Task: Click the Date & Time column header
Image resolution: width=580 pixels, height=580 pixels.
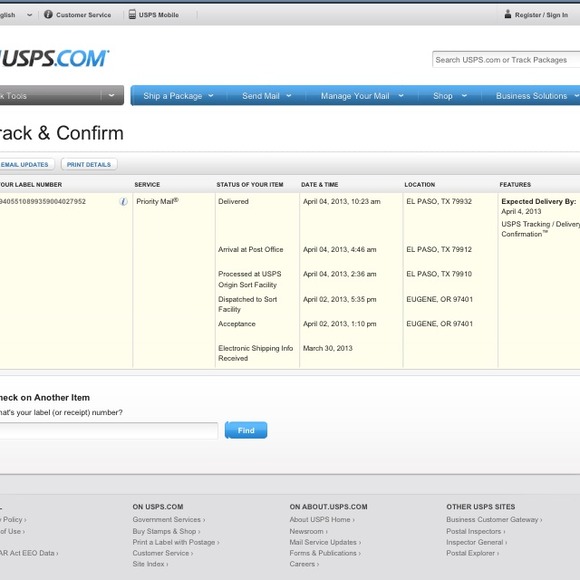Action: 320,184
